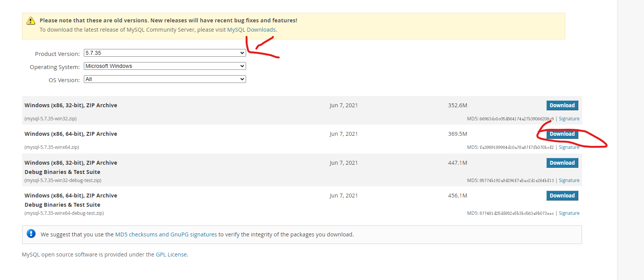
Task: Click filename (mysql-5.7.35-win32-debug-test.zip)
Action: (x=63, y=180)
